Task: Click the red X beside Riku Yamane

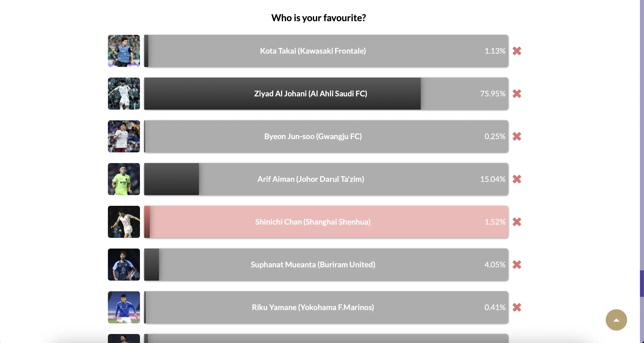Action: point(517,307)
